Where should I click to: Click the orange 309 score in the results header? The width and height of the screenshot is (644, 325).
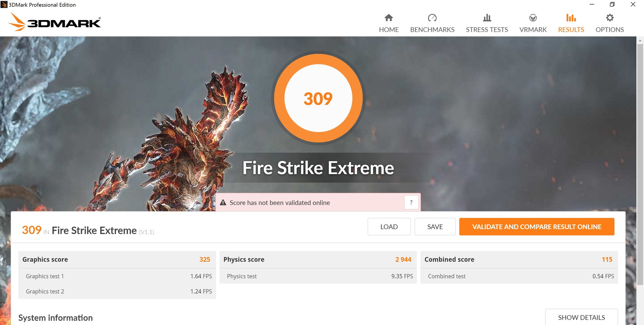[x=32, y=230]
